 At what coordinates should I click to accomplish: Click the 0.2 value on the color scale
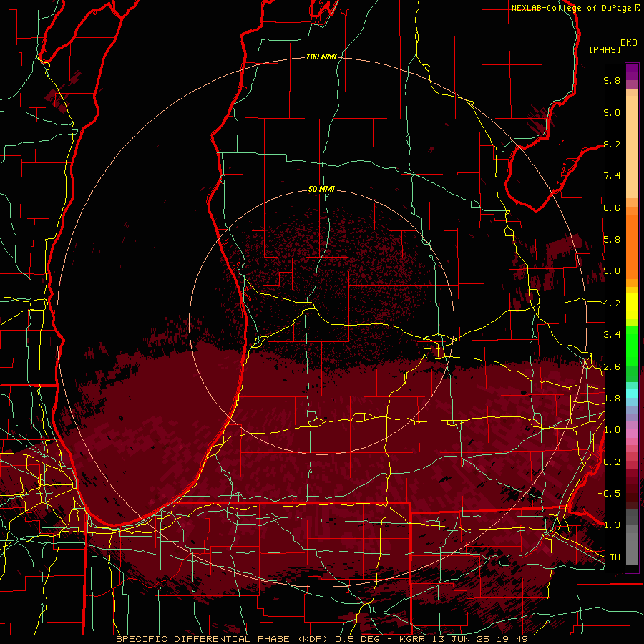point(612,462)
